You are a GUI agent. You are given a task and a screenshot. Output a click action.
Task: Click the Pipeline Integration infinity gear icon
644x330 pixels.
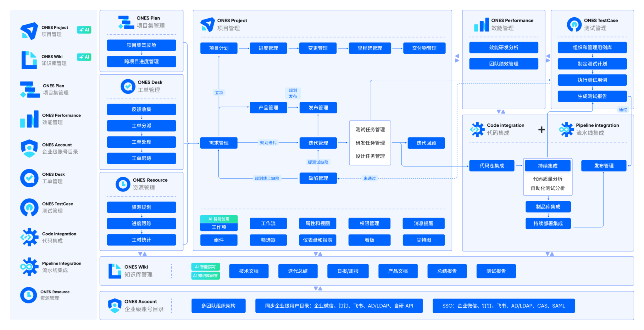tap(29, 267)
